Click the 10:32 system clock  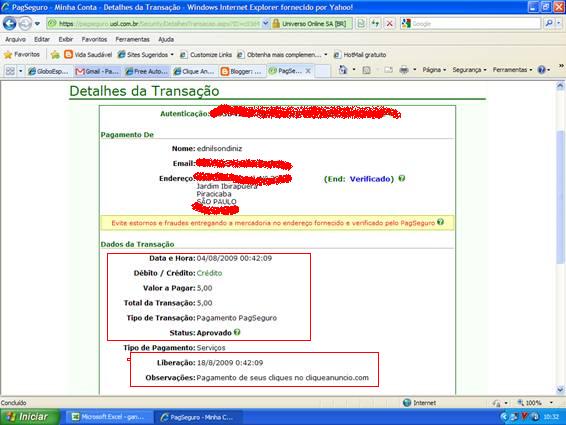tap(551, 417)
